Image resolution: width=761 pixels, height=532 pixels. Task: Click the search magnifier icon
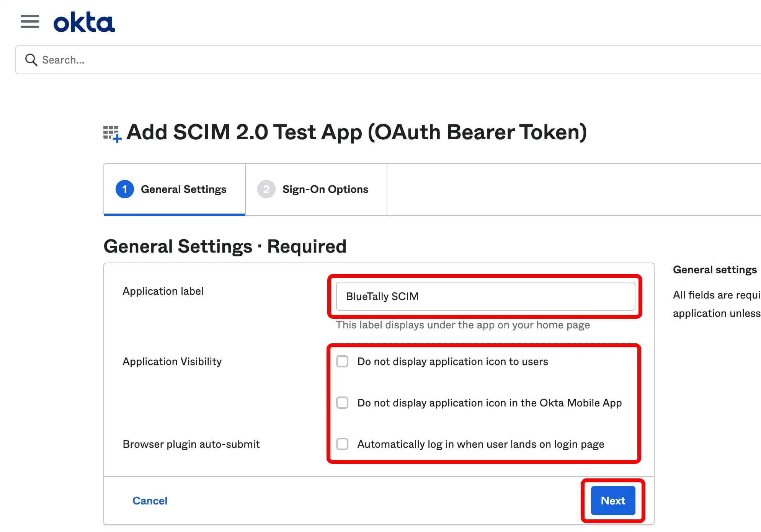pos(31,60)
